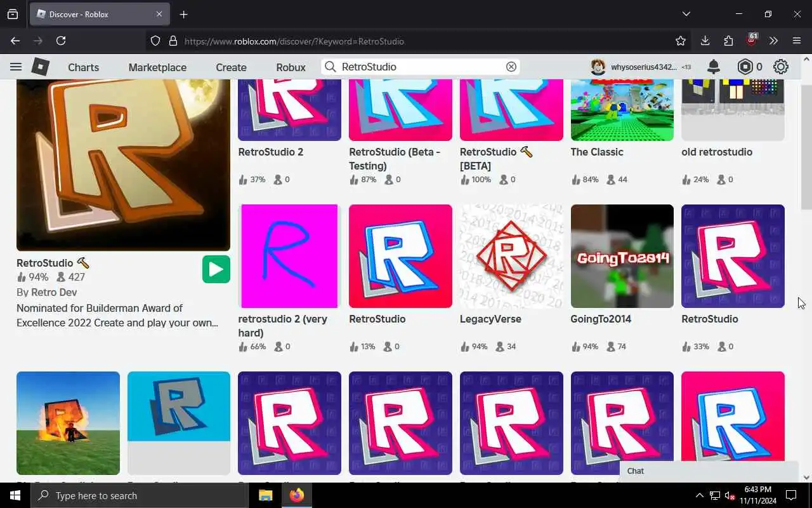This screenshot has height=508, width=812.
Task: Show hidden system tray icons
Action: (x=699, y=495)
